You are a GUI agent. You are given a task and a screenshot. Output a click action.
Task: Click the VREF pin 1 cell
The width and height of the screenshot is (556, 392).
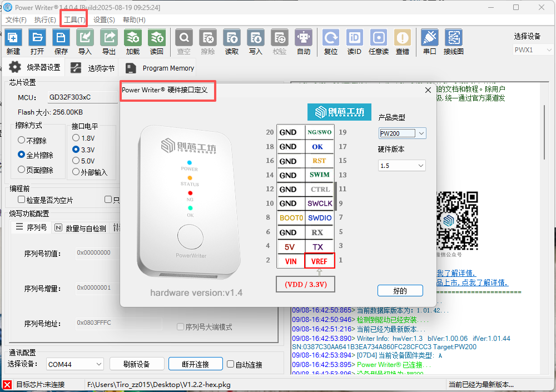pyautogui.click(x=319, y=261)
